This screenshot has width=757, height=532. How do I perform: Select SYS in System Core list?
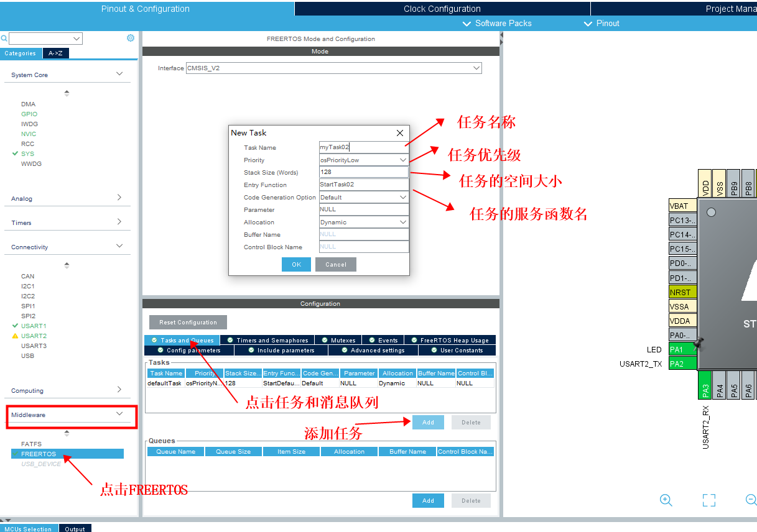(27, 154)
